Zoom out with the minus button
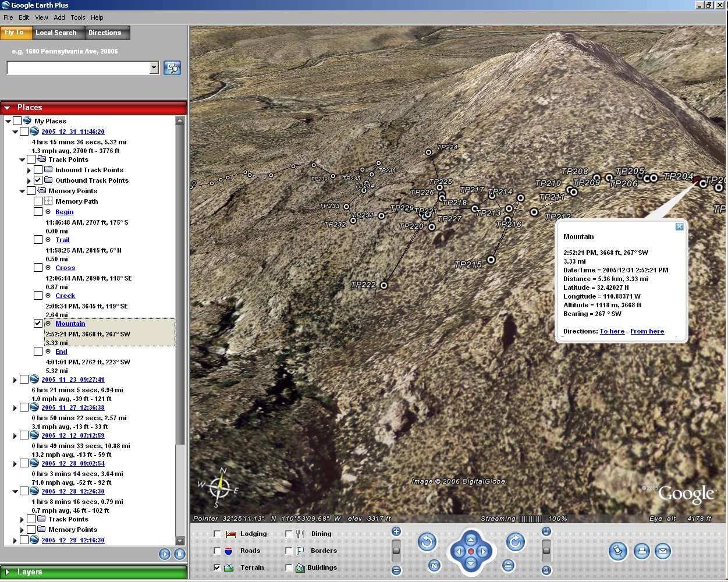 tap(396, 570)
